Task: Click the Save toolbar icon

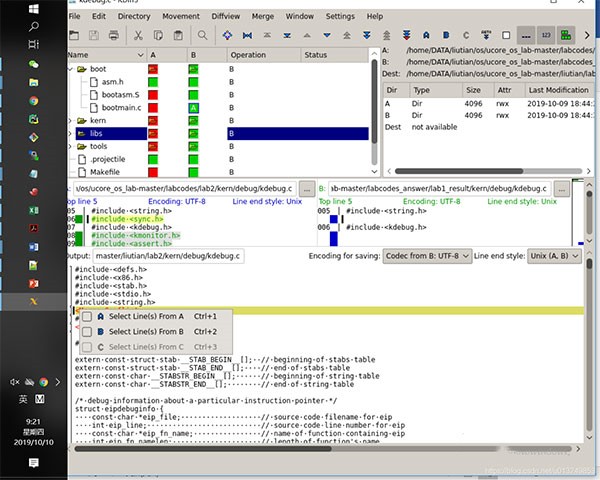Action: point(94,35)
